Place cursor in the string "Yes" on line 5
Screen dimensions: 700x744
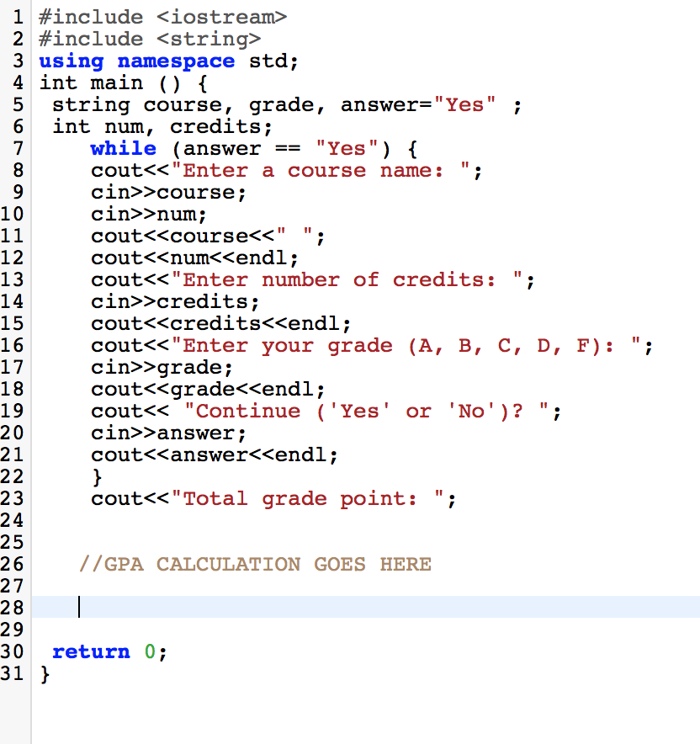(x=464, y=104)
